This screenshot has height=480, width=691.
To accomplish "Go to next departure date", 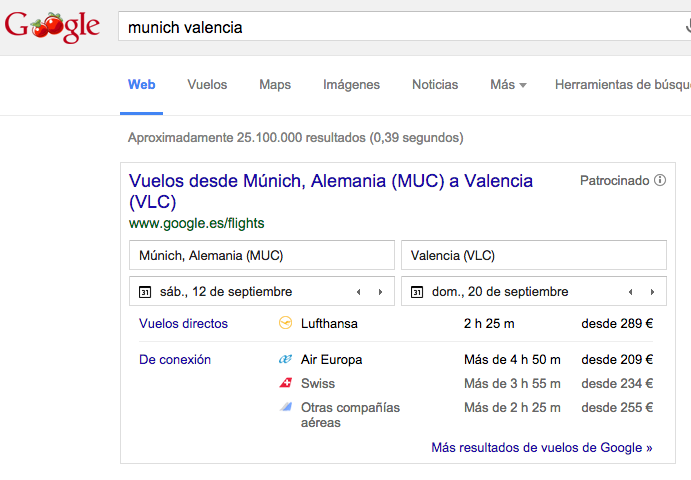I will coord(380,292).
